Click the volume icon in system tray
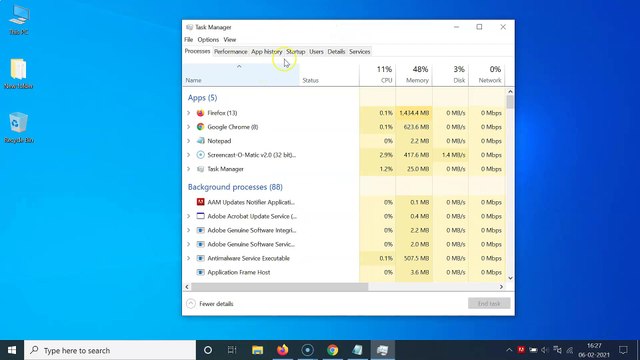The height and width of the screenshot is (360, 640). (x=545, y=350)
